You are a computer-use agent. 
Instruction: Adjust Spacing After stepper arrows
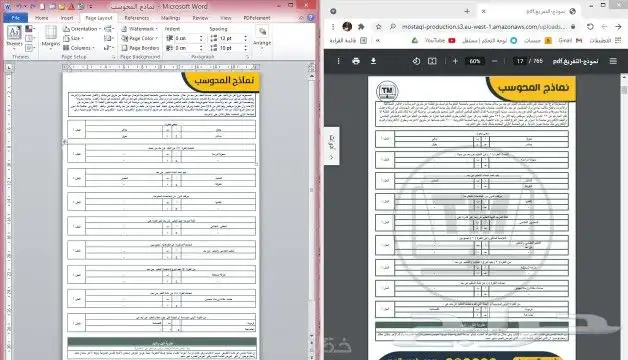(x=246, y=48)
